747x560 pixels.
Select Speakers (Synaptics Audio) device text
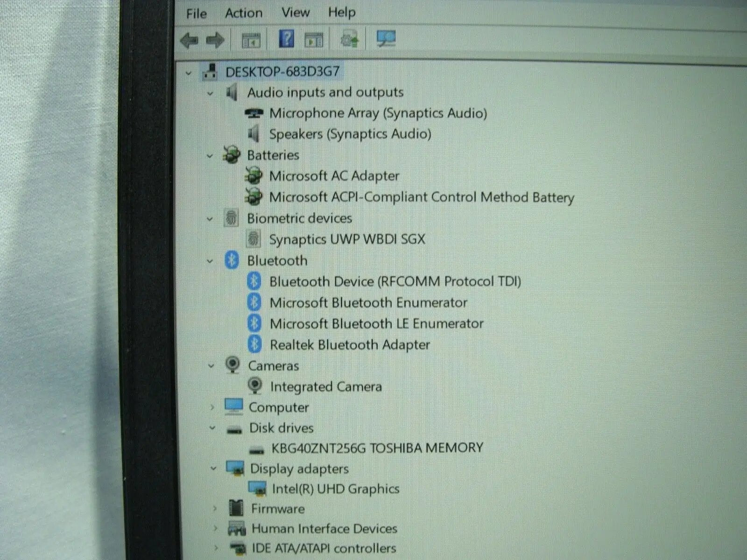coord(350,134)
